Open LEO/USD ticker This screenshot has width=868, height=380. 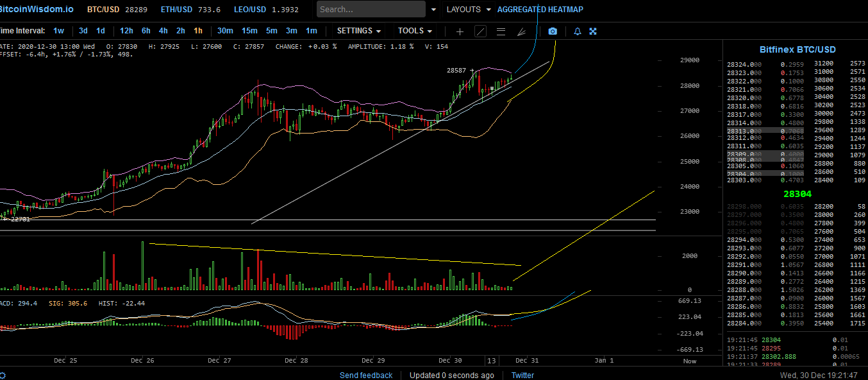click(x=265, y=10)
